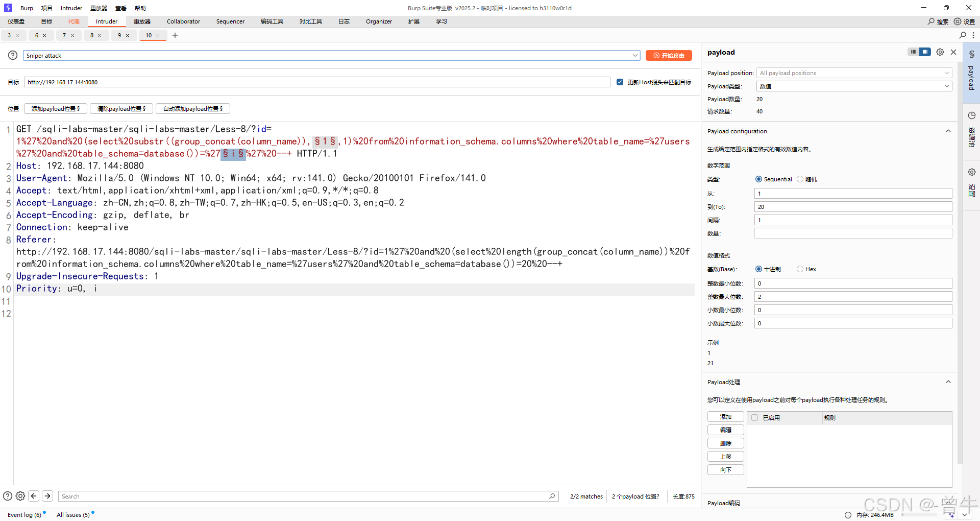Click the tab search magnifier icon

(963, 35)
